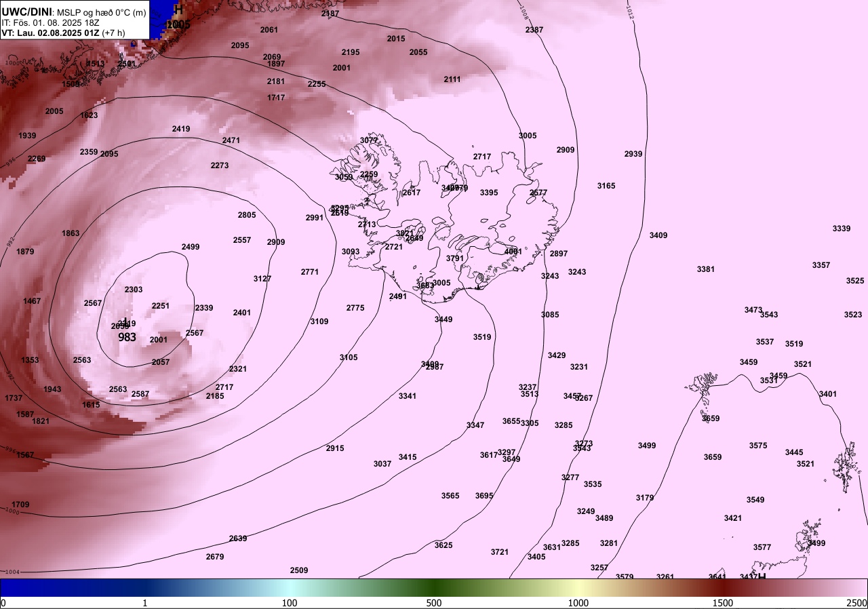Click the 3401 height value
The width and height of the screenshot is (868, 609).
click(828, 394)
